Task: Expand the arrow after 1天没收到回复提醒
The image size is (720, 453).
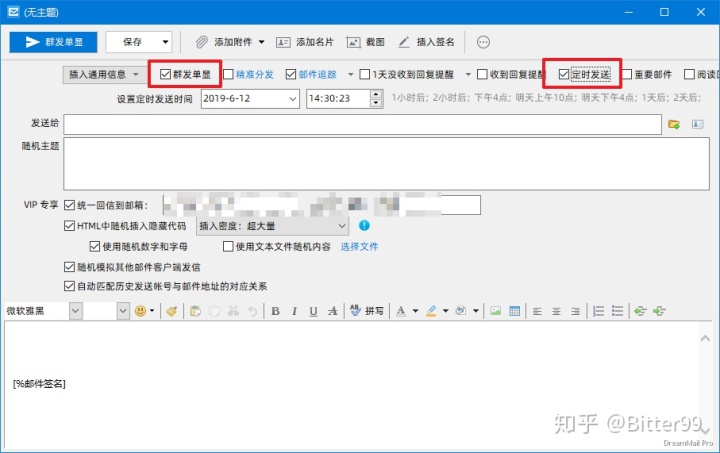Action: [468, 74]
